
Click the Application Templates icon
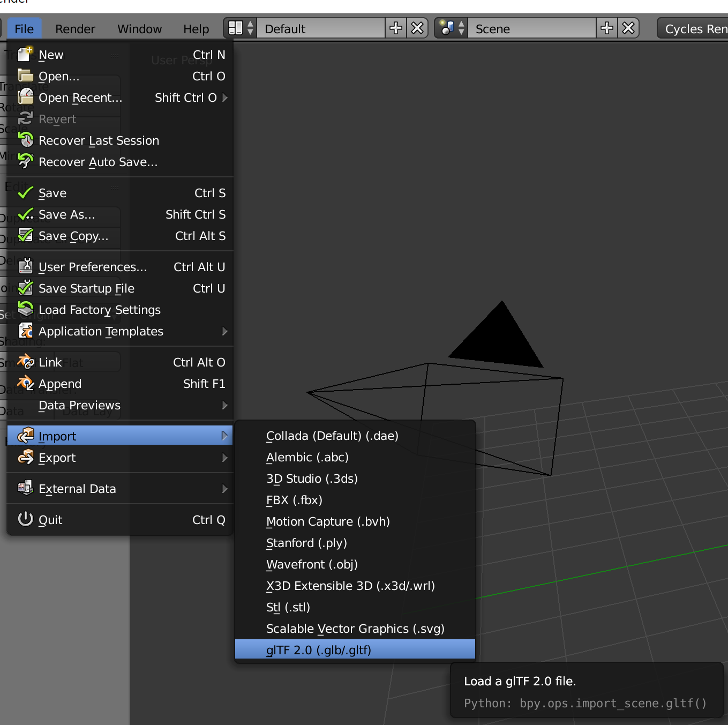(x=26, y=331)
